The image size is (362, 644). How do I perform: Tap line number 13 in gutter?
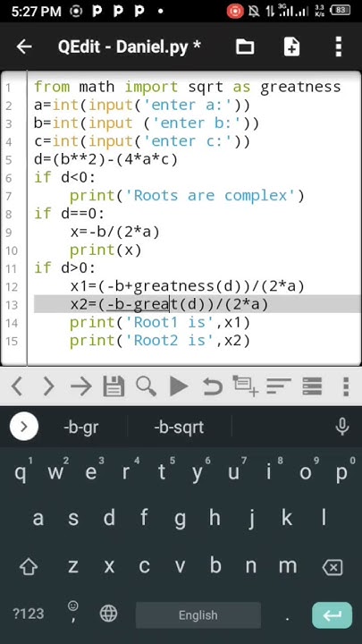point(12,305)
